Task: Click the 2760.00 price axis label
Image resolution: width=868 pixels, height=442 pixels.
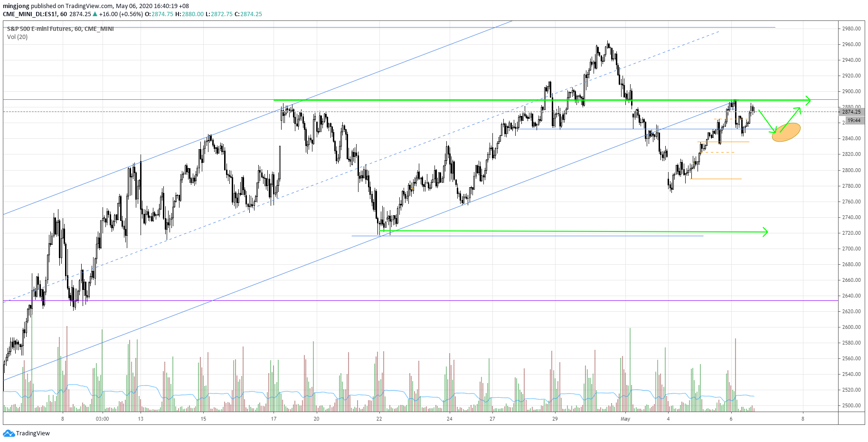Action: (851, 202)
